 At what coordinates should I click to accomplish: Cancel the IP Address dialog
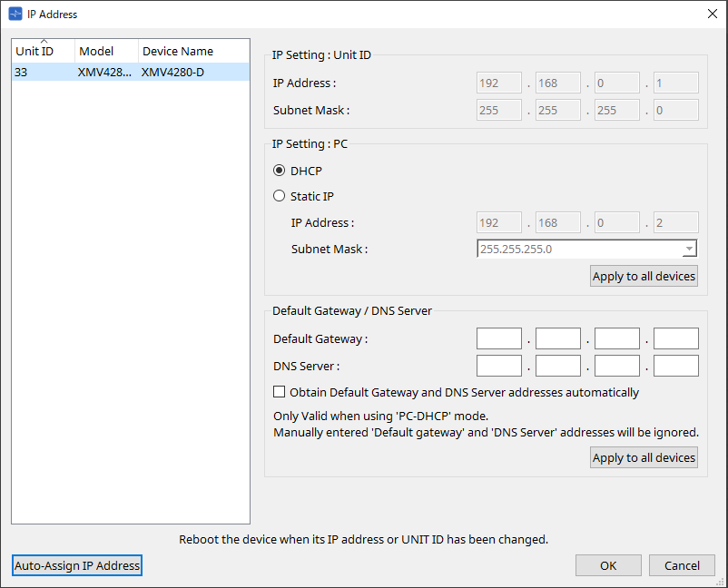tap(682, 565)
